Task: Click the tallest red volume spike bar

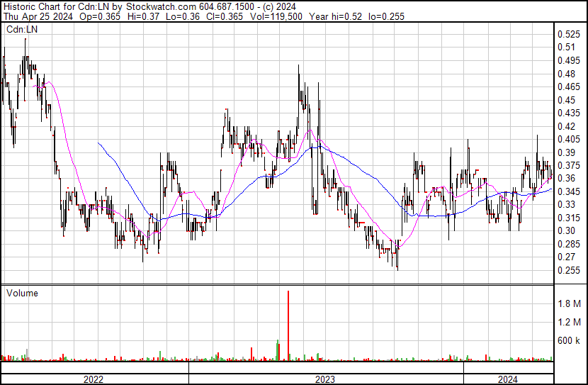Action: (288, 323)
